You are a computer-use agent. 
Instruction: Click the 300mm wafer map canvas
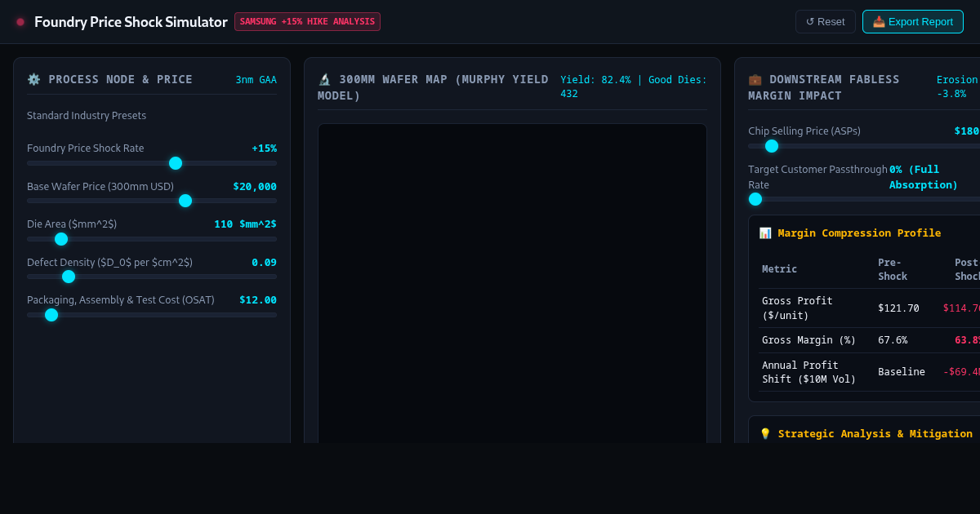tap(512, 283)
